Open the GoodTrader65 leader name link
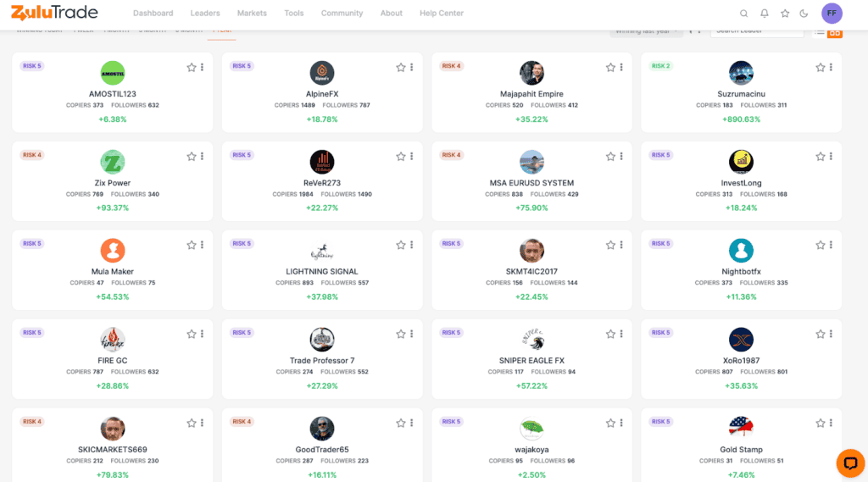The width and height of the screenshot is (868, 482). (x=322, y=450)
